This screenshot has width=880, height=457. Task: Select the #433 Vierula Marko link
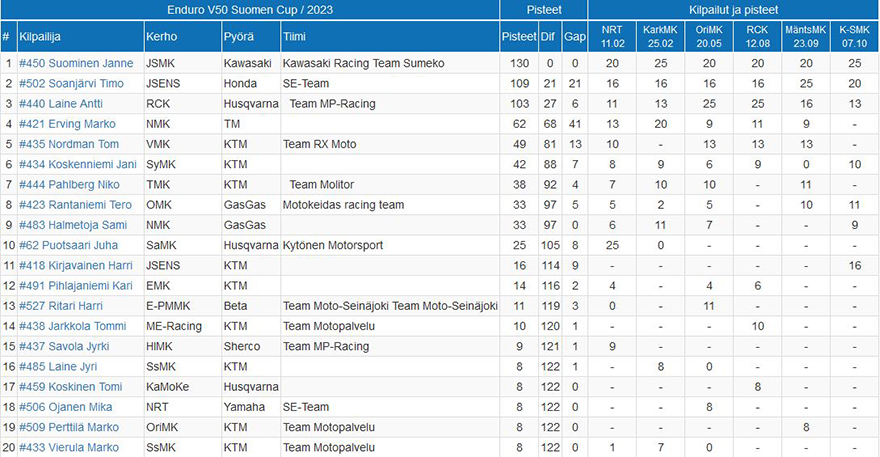[69, 447]
